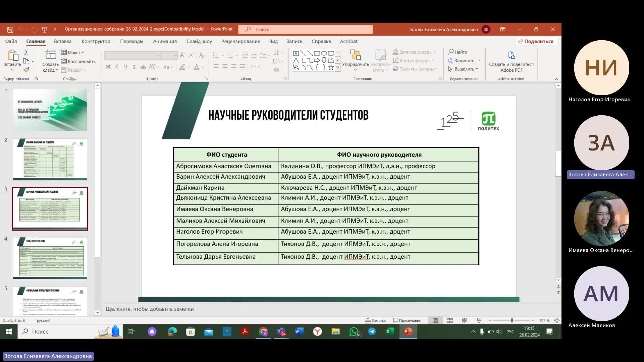644x362 pixels.
Task: Open Telegram from the taskbar
Action: pos(372,331)
